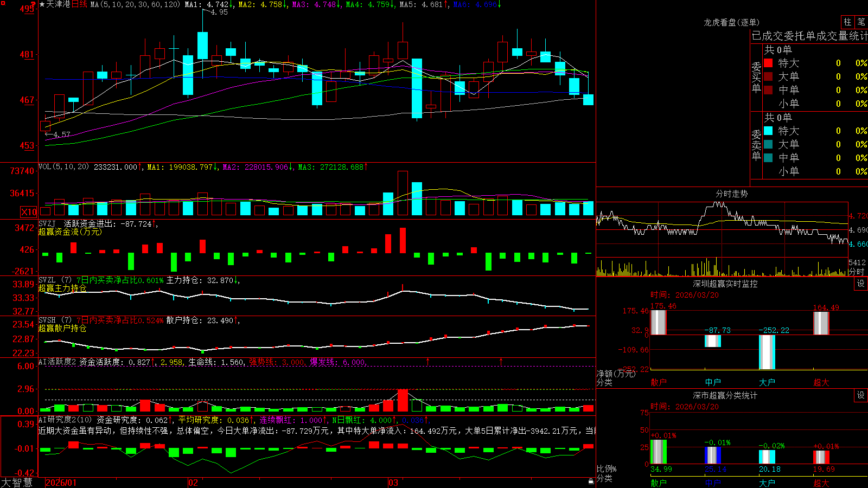The image size is (868, 488).
Task: Click the 2026/01 date marker on the time axis
Action: point(61,483)
